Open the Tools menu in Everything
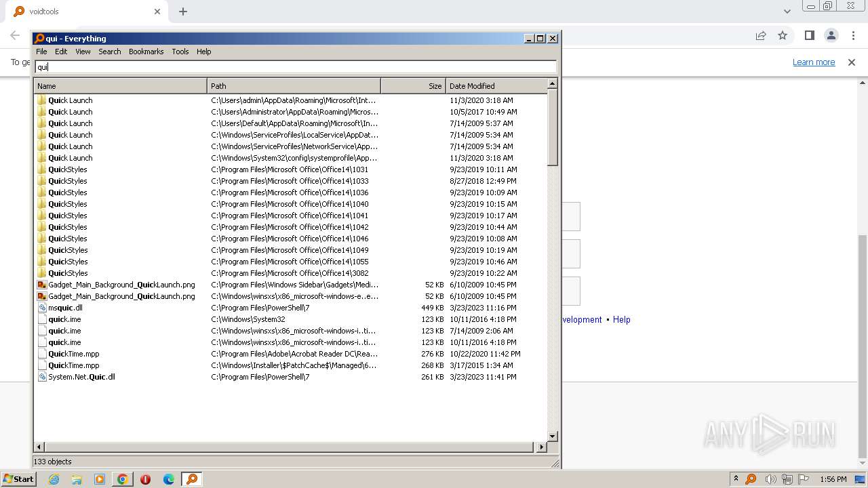 [x=180, y=52]
